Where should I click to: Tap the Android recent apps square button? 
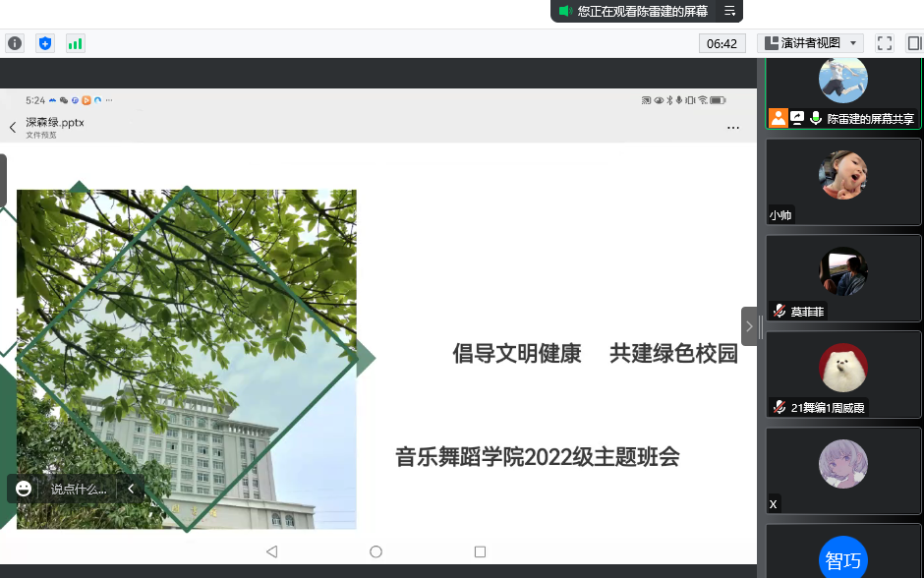coord(481,551)
